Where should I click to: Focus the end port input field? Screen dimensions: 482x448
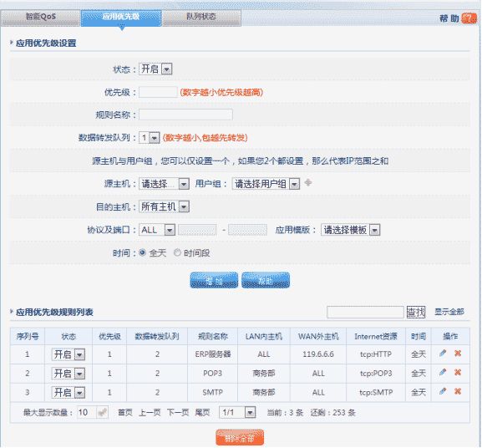tap(247, 230)
